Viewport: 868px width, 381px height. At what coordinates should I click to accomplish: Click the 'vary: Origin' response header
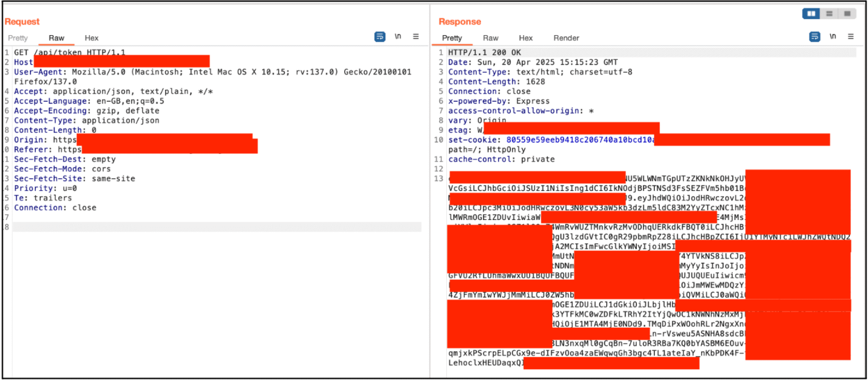click(x=478, y=120)
